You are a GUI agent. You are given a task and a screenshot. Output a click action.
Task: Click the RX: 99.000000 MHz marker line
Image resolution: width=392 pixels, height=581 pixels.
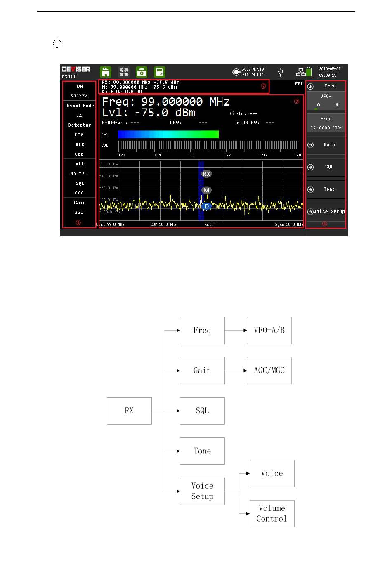tap(141, 83)
